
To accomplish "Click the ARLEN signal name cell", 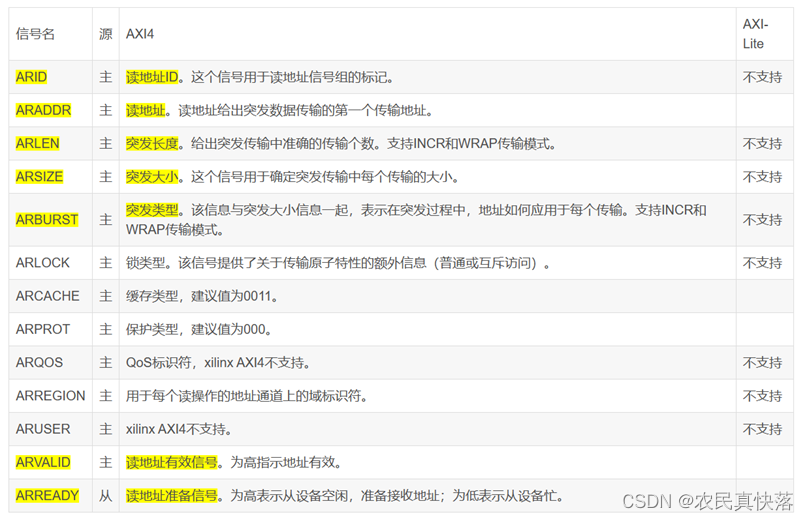I will 38,144.
